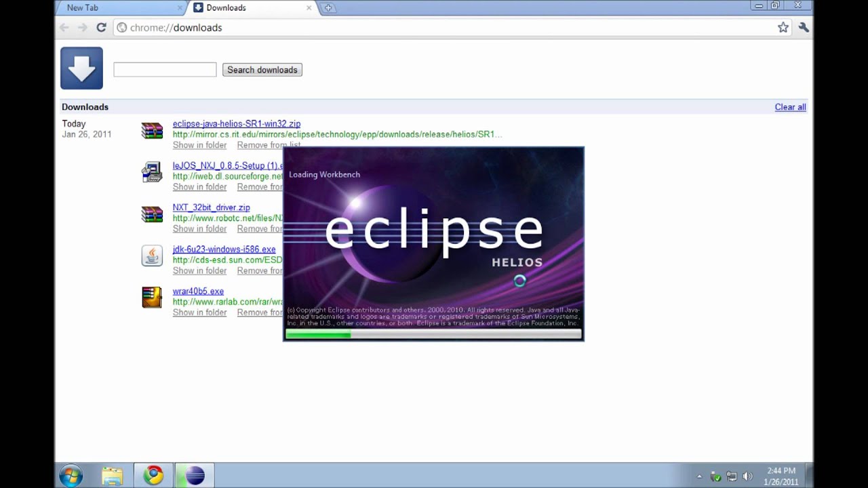Open wrar40b5.exe download link

pyautogui.click(x=198, y=291)
